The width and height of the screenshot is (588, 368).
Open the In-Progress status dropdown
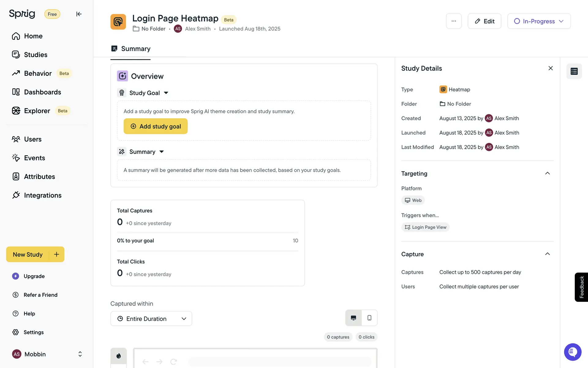(539, 21)
